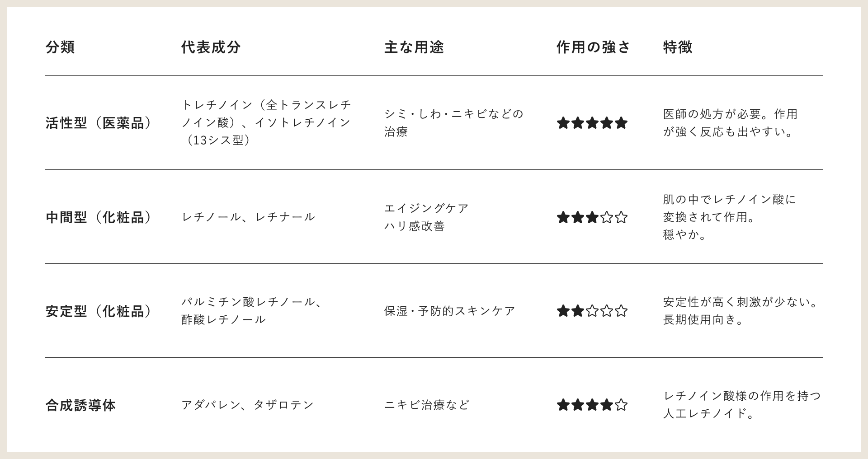The width and height of the screenshot is (868, 459).
Task: Click the 保湿・予防的スキンケア usage cell
Action: click(450, 311)
